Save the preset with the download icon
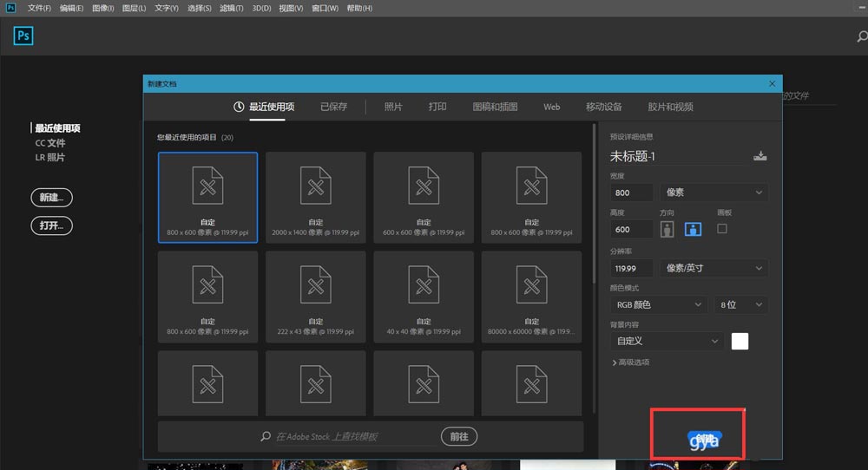 point(760,156)
